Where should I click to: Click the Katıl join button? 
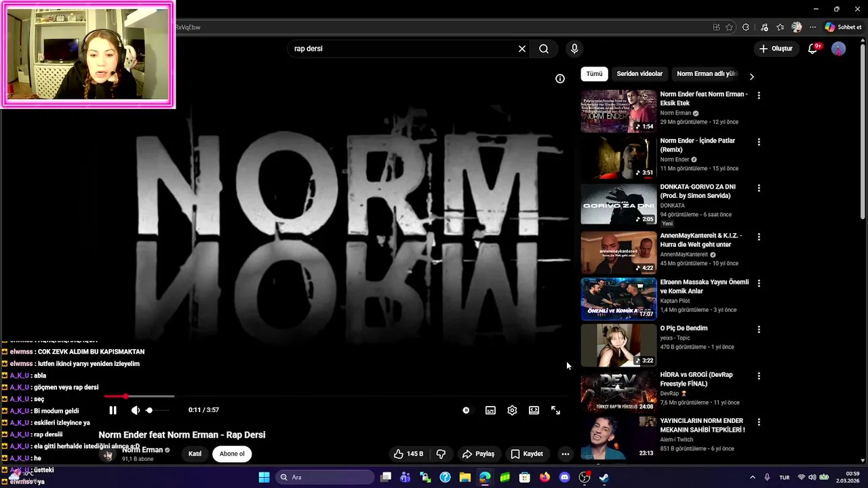[x=195, y=454]
